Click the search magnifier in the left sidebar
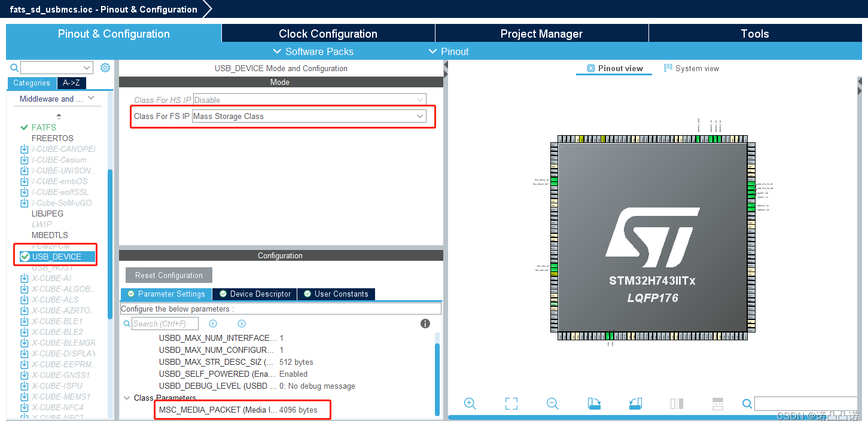This screenshot has height=427, width=868. (13, 68)
